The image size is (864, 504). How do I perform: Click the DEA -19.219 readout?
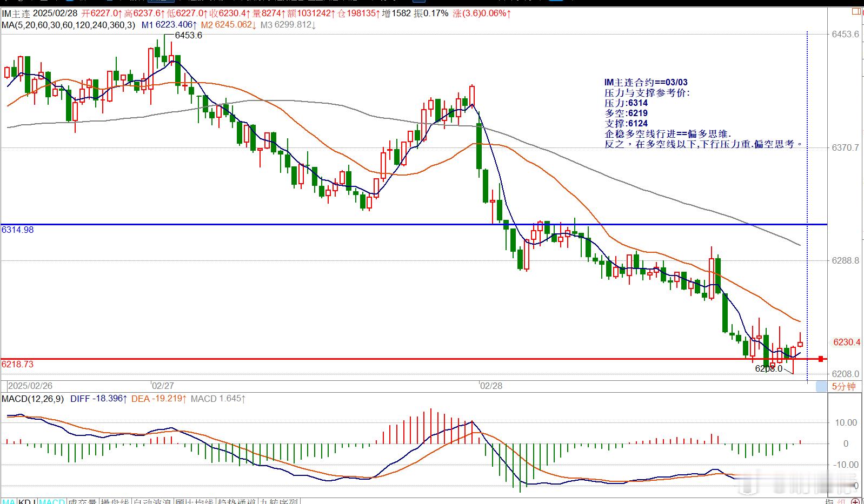159,399
